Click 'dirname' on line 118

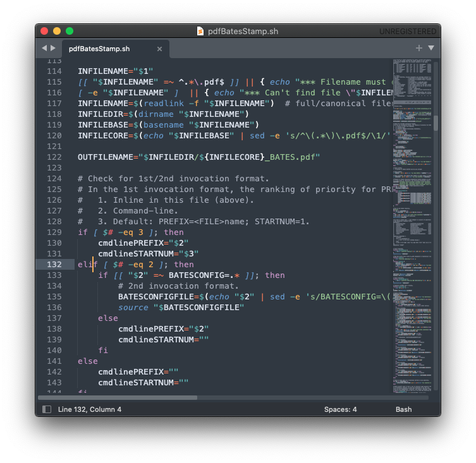pyautogui.click(x=156, y=114)
